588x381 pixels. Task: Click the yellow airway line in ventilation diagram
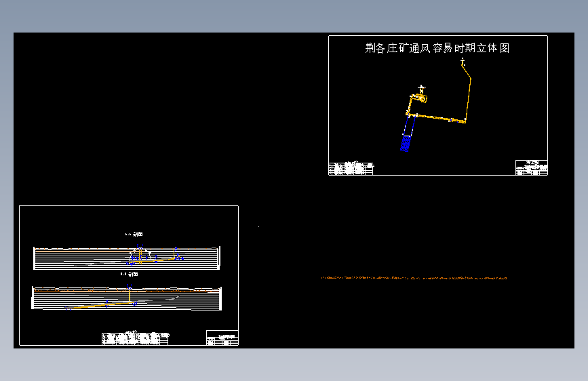439,118
